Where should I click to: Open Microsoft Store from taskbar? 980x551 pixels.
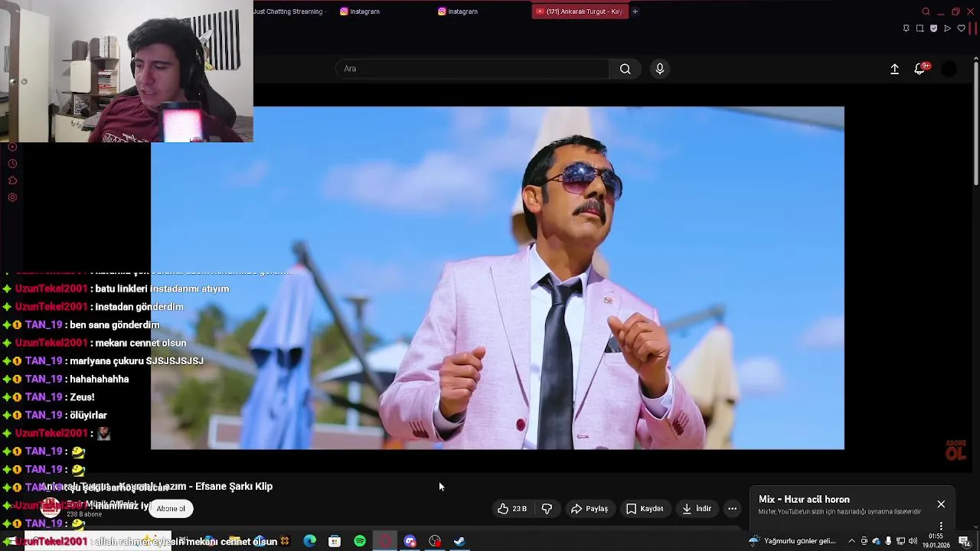coord(335,541)
